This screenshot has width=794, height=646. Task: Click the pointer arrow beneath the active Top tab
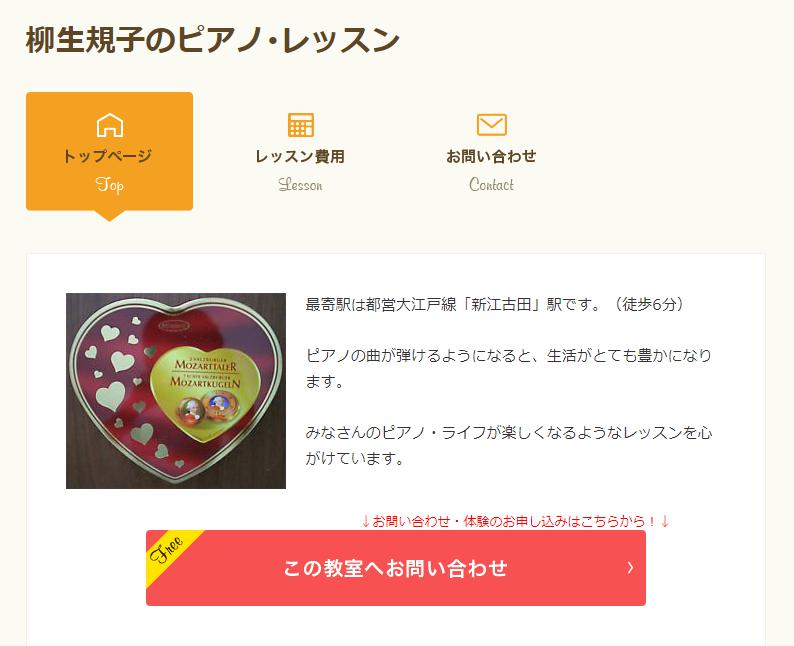coord(109,216)
